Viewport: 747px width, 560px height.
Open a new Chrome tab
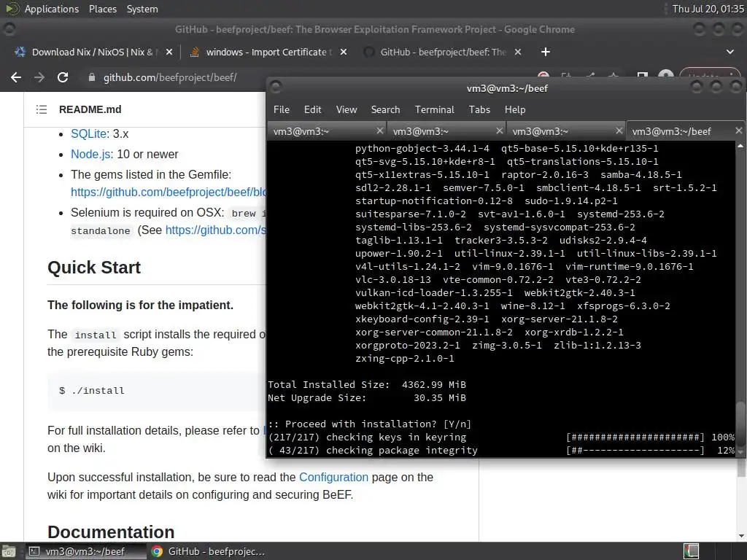coord(546,52)
